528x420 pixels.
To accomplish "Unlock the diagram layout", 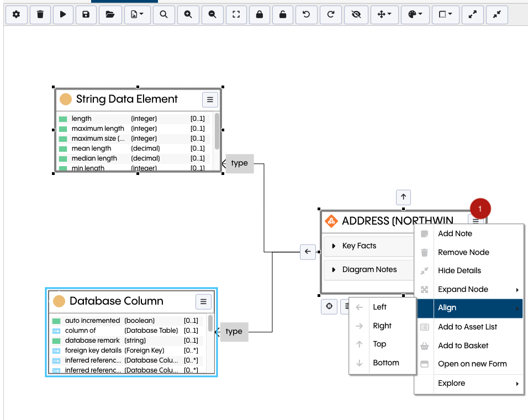I will tap(282, 15).
